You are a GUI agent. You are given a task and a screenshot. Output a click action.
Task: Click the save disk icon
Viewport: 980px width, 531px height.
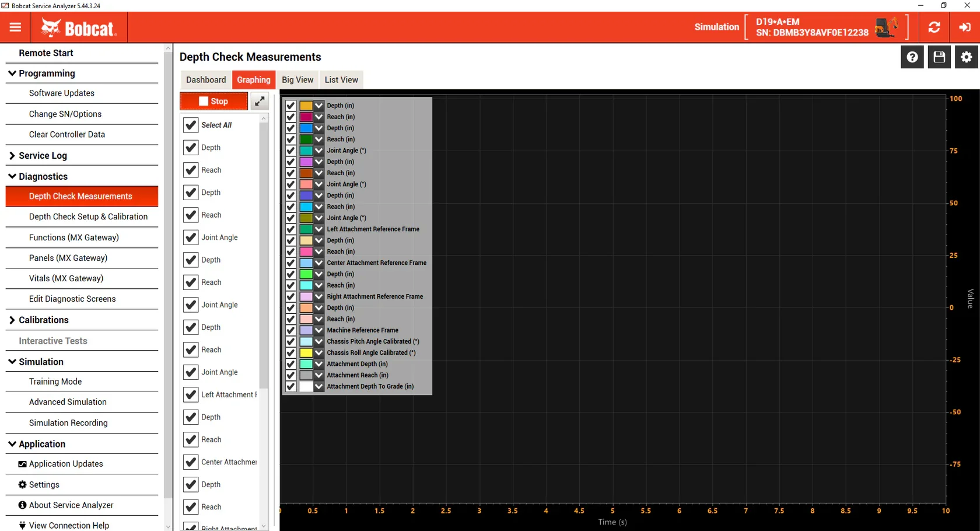pyautogui.click(x=939, y=57)
